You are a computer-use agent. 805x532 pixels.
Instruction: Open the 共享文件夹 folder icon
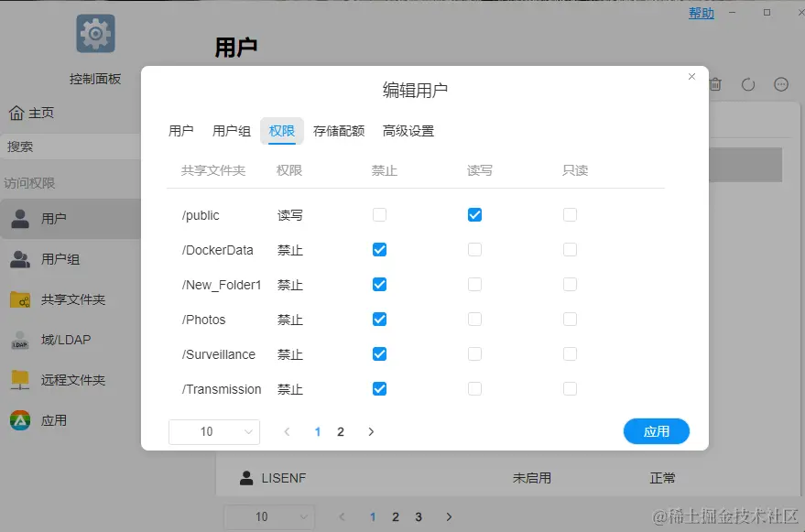pos(20,299)
